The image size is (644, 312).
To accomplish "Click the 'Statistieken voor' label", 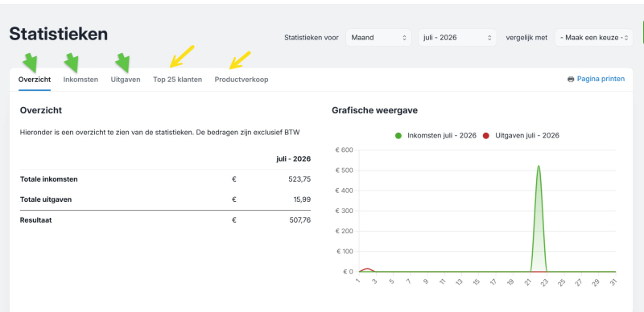I will click(312, 37).
